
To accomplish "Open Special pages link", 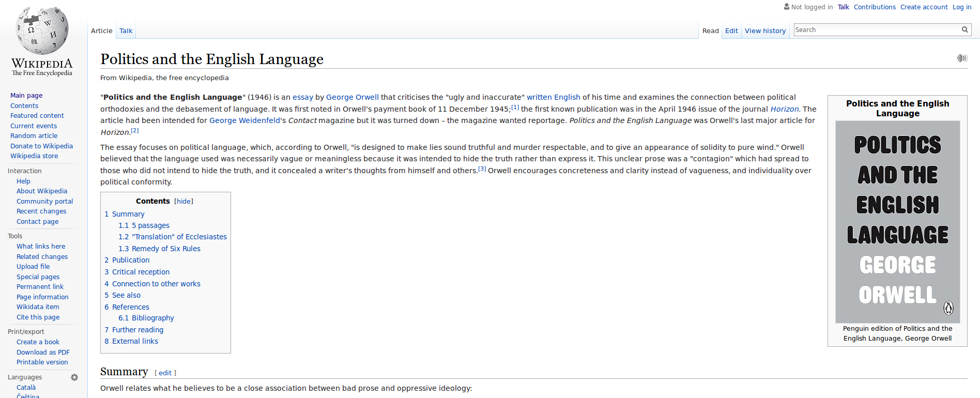I will pos(38,277).
